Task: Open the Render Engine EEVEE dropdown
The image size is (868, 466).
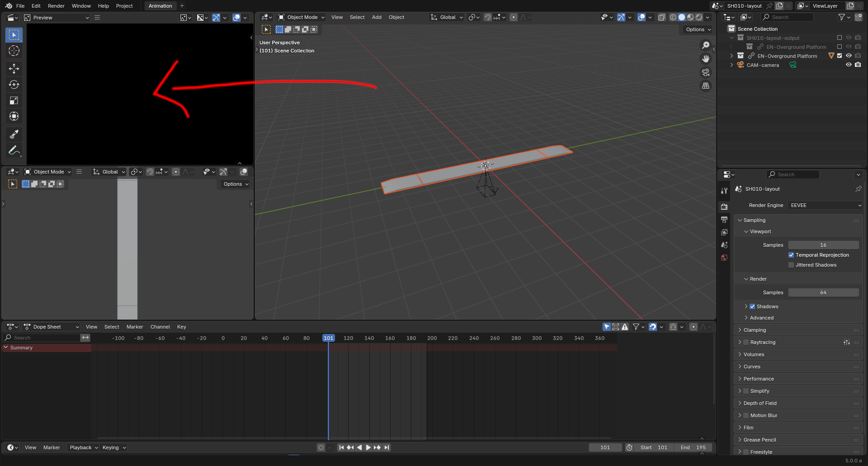Action: tap(825, 205)
